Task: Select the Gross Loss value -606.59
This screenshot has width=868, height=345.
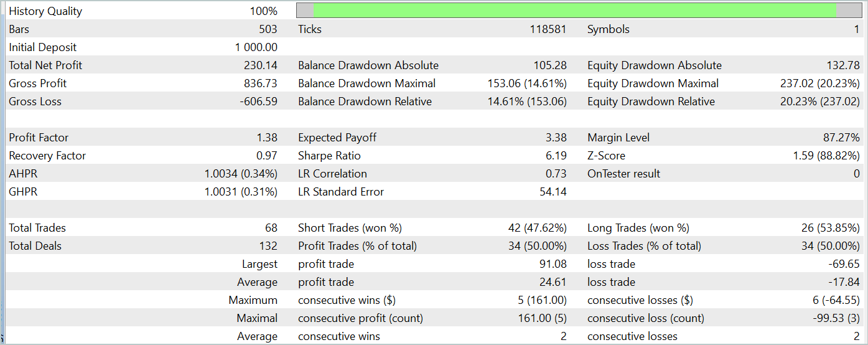Action: click(x=258, y=102)
